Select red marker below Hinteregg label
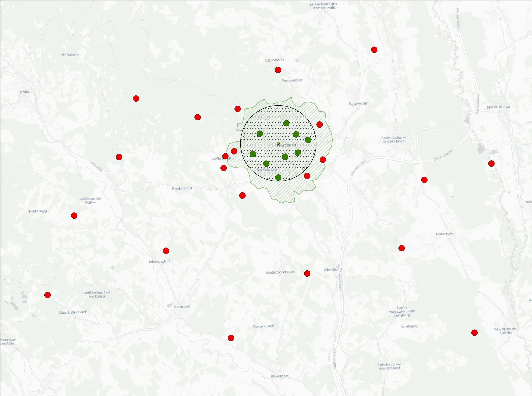532x396 pixels. click(x=74, y=215)
